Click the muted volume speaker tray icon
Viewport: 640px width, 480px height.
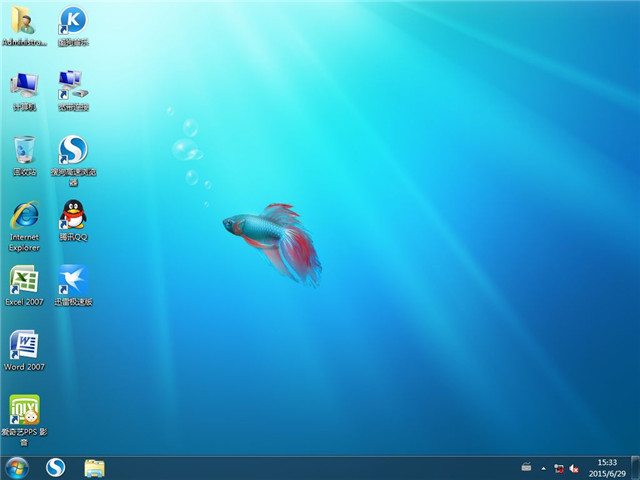pyautogui.click(x=574, y=469)
